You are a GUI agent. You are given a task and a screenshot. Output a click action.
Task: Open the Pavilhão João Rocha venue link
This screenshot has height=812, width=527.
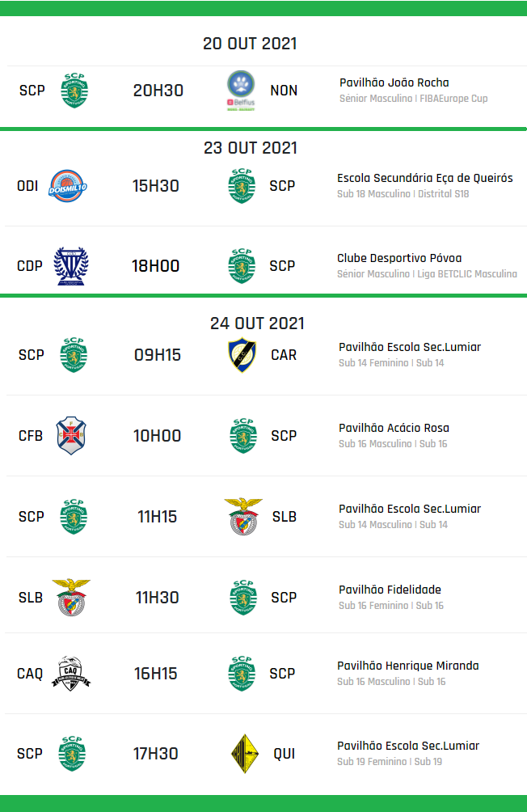click(394, 82)
